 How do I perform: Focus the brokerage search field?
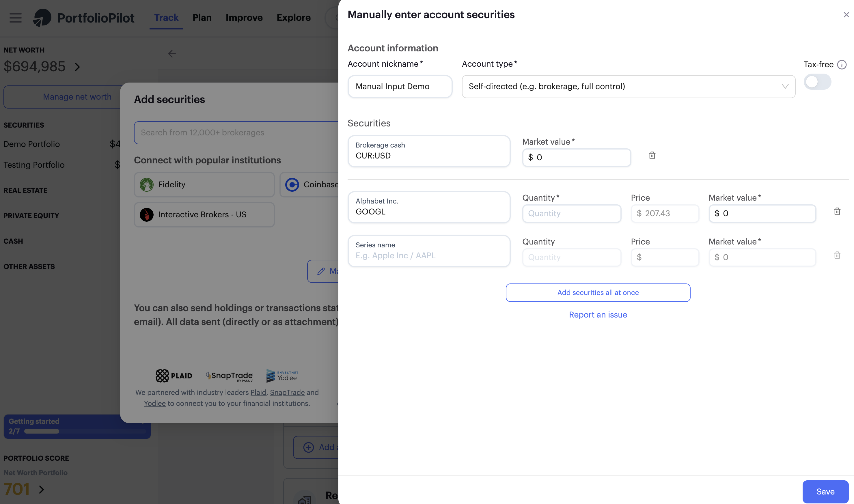pyautogui.click(x=236, y=132)
